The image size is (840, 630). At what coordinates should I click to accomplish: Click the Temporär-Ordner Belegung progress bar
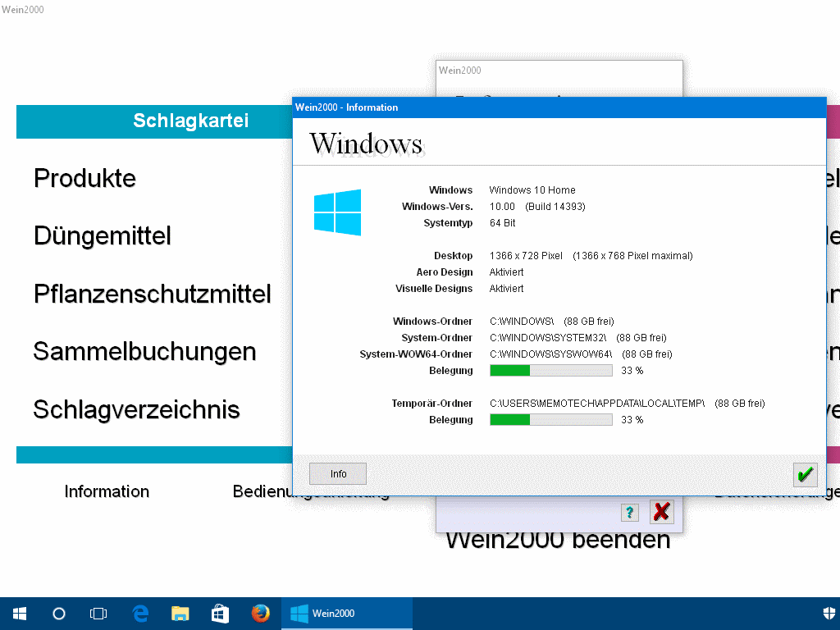pos(550,420)
